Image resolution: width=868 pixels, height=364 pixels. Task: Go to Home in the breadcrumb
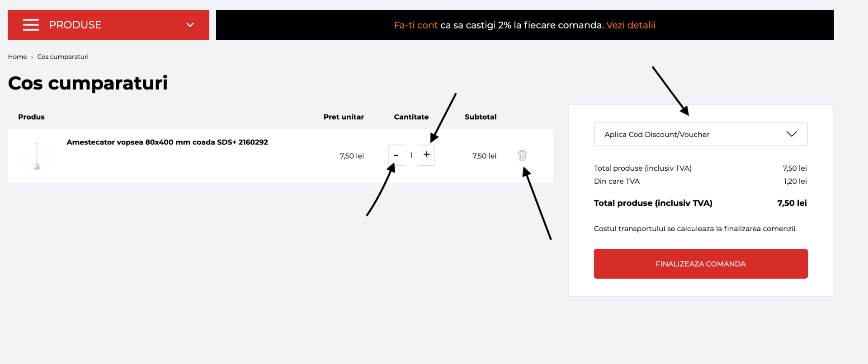17,57
